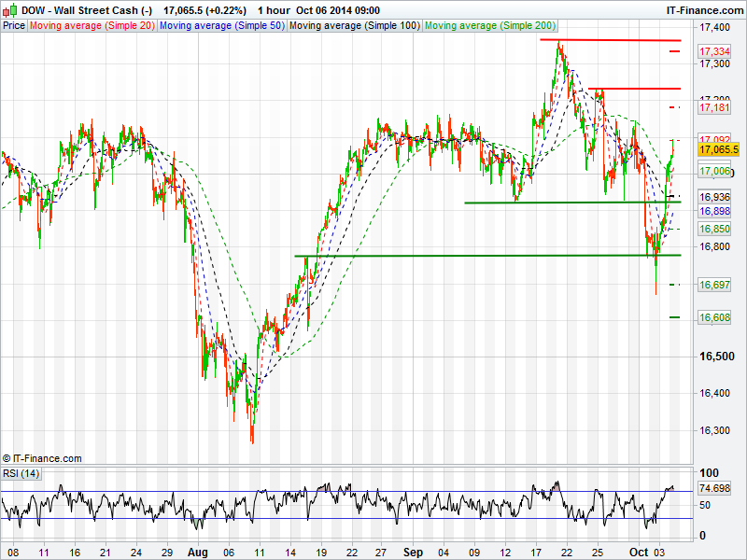
Task: Click the 27 date before Sep
Action: (x=380, y=553)
